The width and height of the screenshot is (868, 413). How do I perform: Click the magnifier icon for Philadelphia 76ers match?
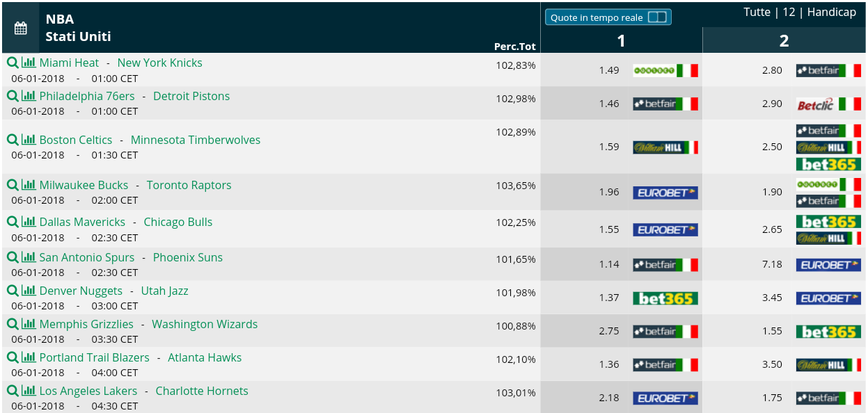click(12, 95)
